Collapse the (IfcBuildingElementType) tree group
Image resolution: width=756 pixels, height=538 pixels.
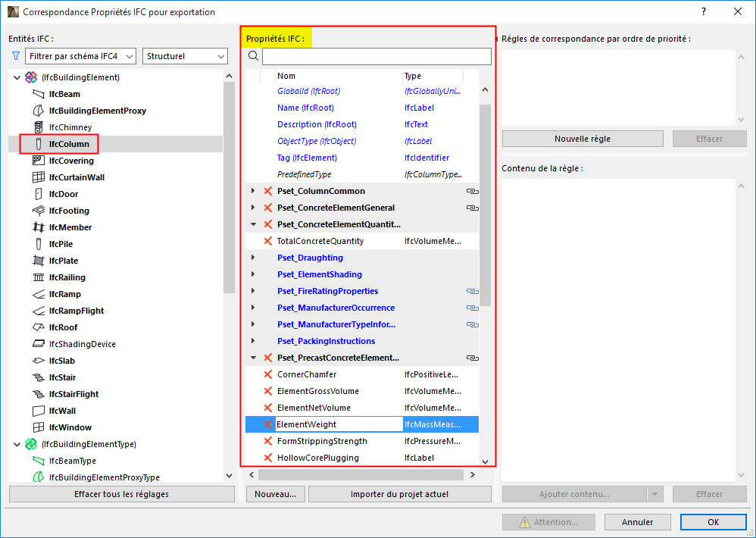17,444
